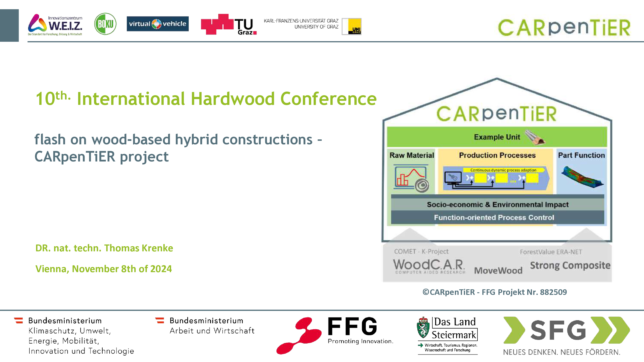Click "Production Processes" heading
644x362 pixels.
pyautogui.click(x=497, y=155)
